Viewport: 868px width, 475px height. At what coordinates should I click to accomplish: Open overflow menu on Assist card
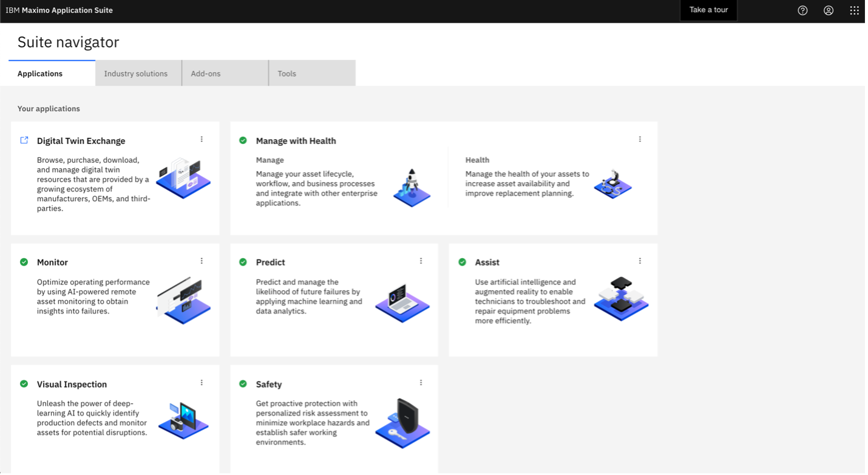640,261
